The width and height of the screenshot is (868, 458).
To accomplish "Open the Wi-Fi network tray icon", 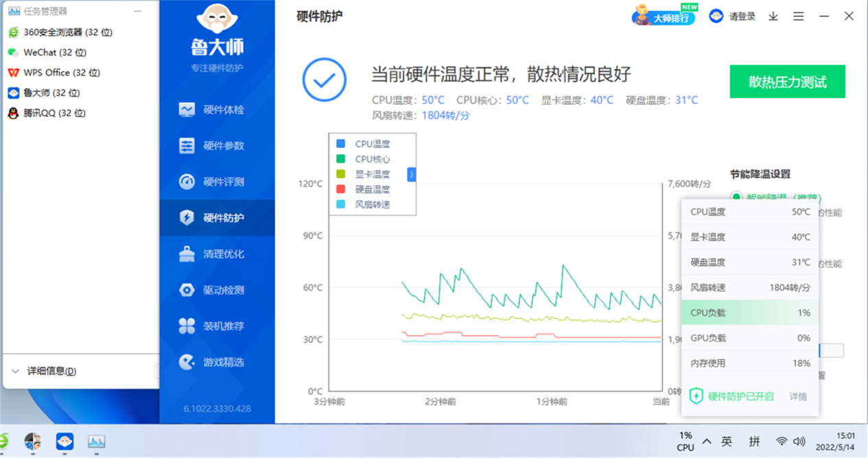I will pos(782,442).
